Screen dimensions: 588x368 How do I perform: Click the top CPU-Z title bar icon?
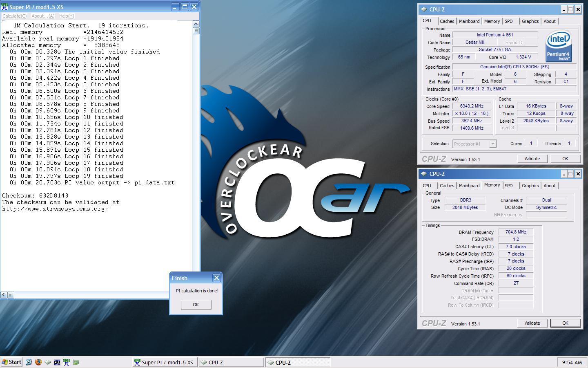(424, 9)
